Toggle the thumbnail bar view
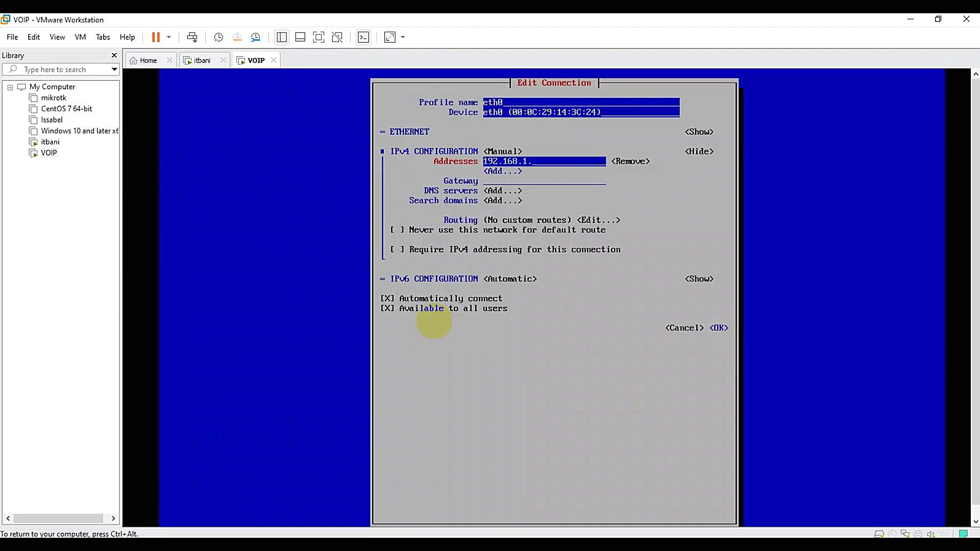Image resolution: width=980 pixels, height=551 pixels. point(300,37)
